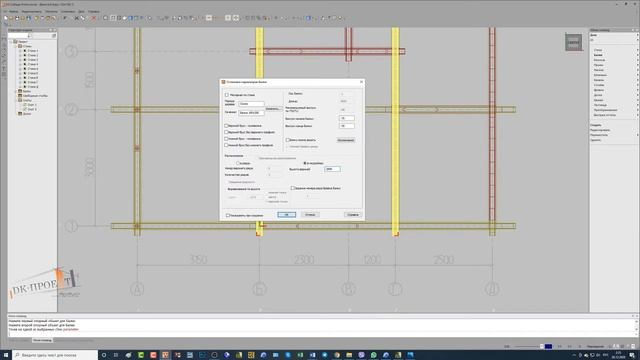Click the Save toolbar icon

point(17,18)
